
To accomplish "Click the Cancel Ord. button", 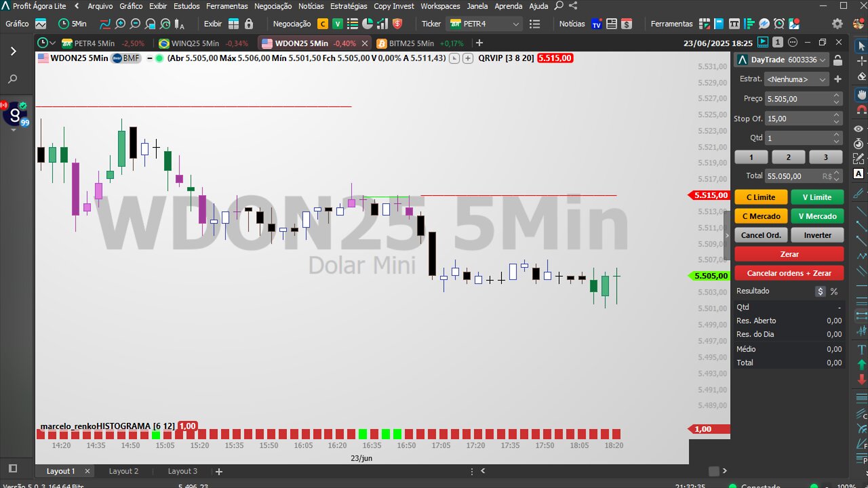I will [761, 235].
